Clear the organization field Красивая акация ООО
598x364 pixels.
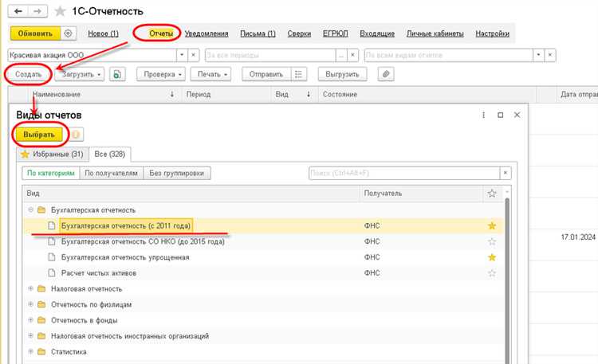tap(194, 55)
